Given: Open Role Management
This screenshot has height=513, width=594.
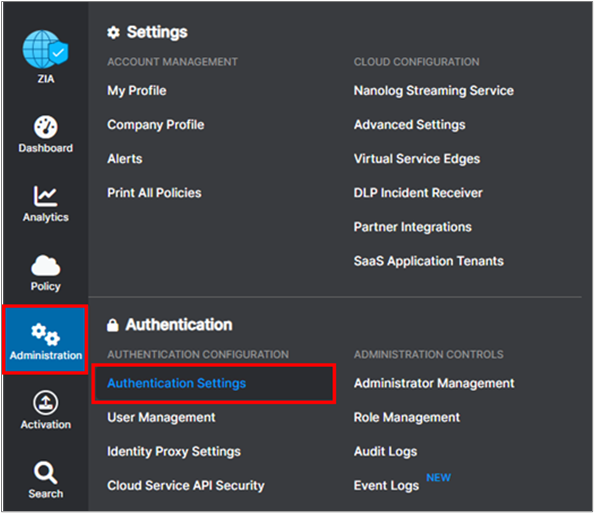Looking at the screenshot, I should (406, 418).
